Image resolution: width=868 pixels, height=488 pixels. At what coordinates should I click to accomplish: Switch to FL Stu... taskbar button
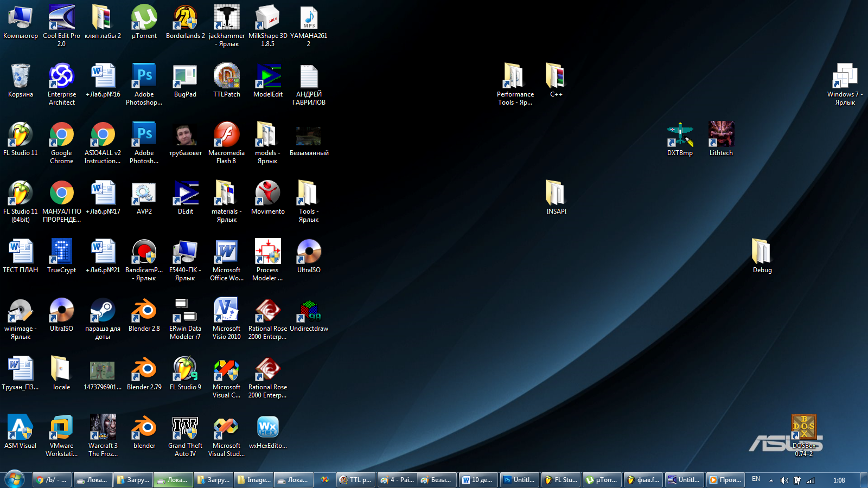point(561,480)
